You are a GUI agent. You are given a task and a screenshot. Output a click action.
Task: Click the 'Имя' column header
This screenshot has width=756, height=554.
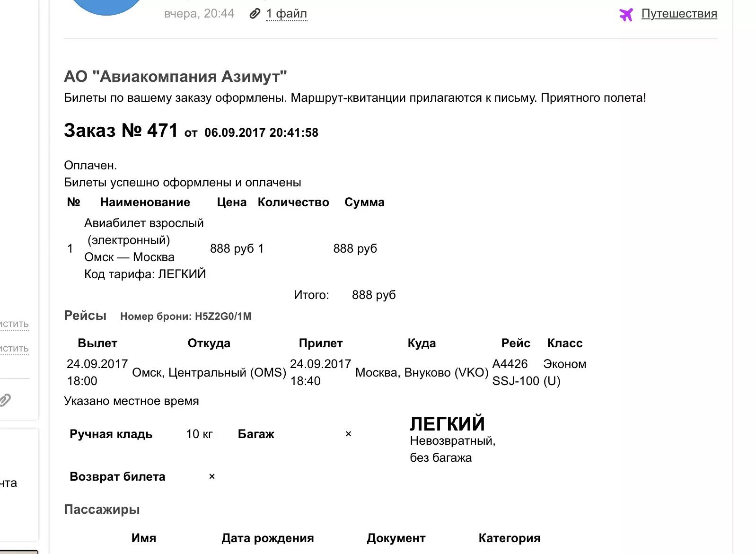pyautogui.click(x=144, y=538)
